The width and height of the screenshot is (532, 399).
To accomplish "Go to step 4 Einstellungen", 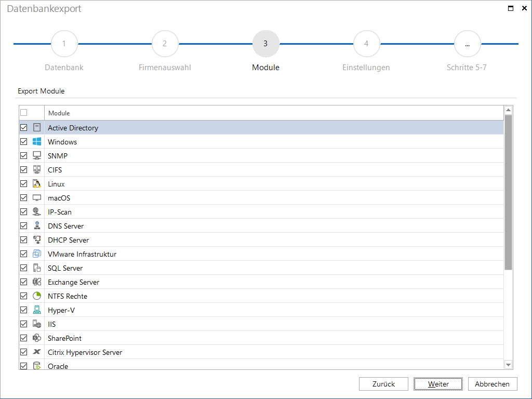I will [366, 44].
